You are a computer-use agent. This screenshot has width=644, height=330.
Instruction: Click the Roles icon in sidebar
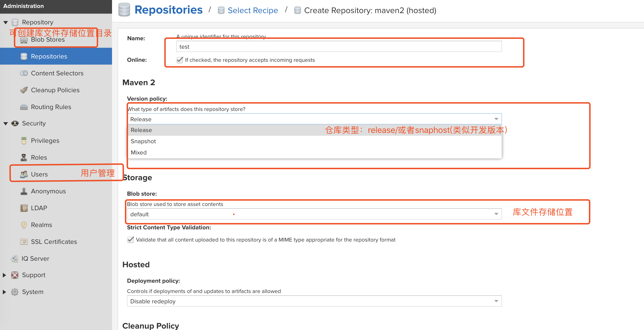click(x=24, y=157)
